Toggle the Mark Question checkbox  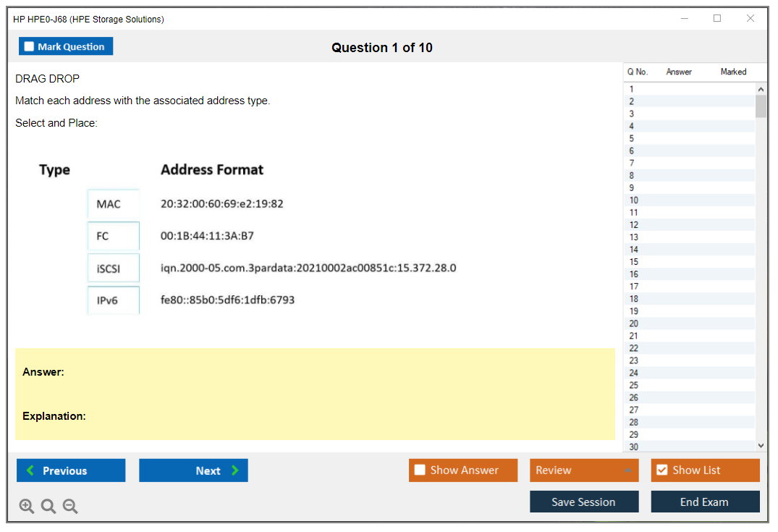(30, 46)
